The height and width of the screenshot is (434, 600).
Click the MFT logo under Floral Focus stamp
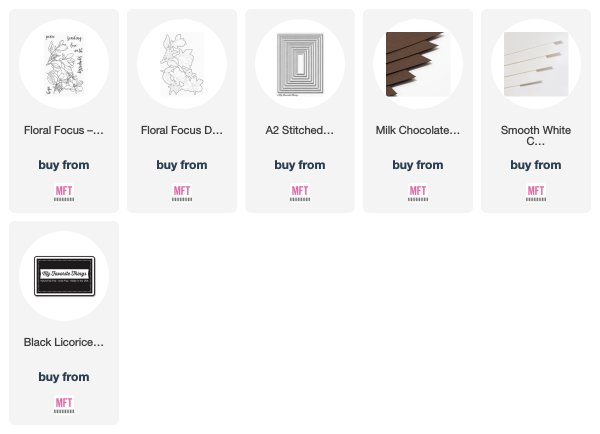click(64, 193)
